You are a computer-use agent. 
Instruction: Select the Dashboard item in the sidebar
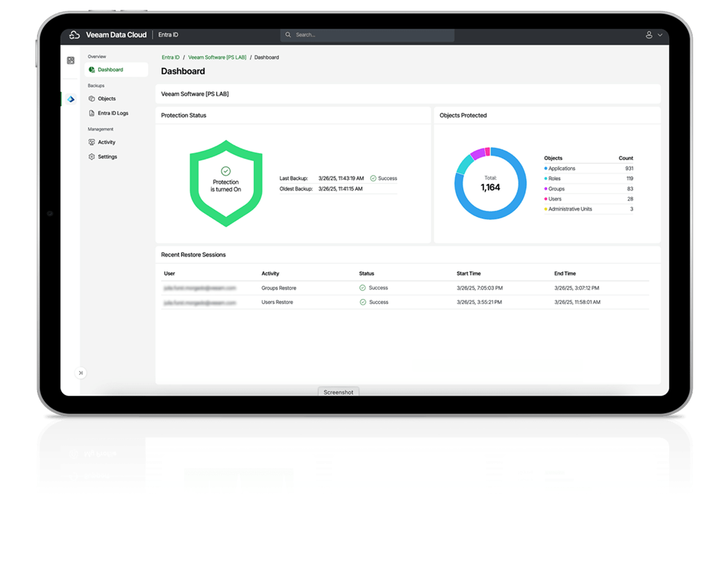pyautogui.click(x=109, y=69)
